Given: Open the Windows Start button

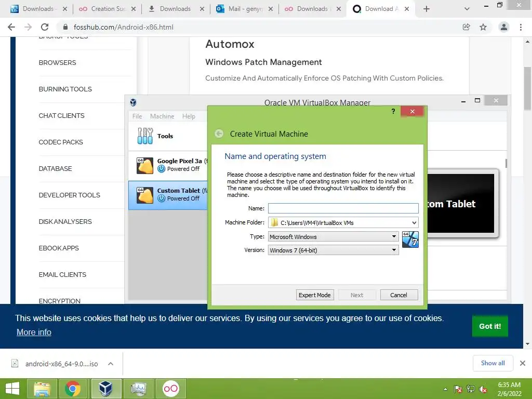Looking at the screenshot, I should tap(13, 389).
